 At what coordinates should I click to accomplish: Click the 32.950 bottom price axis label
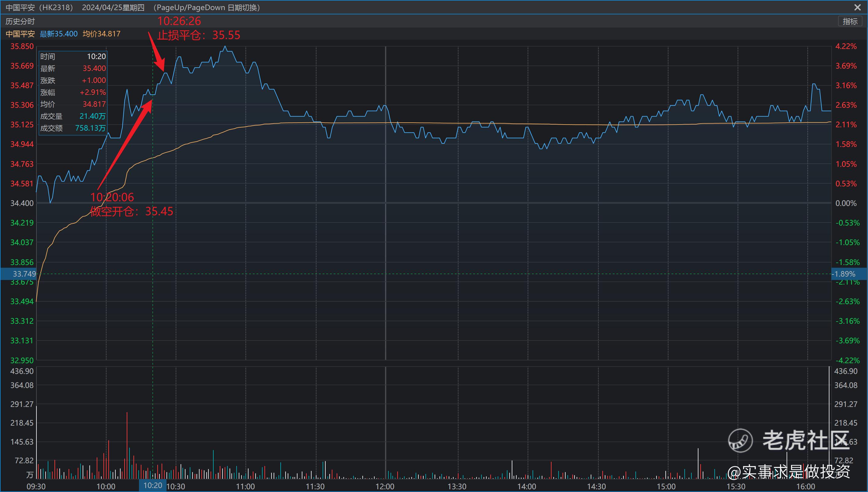click(22, 360)
